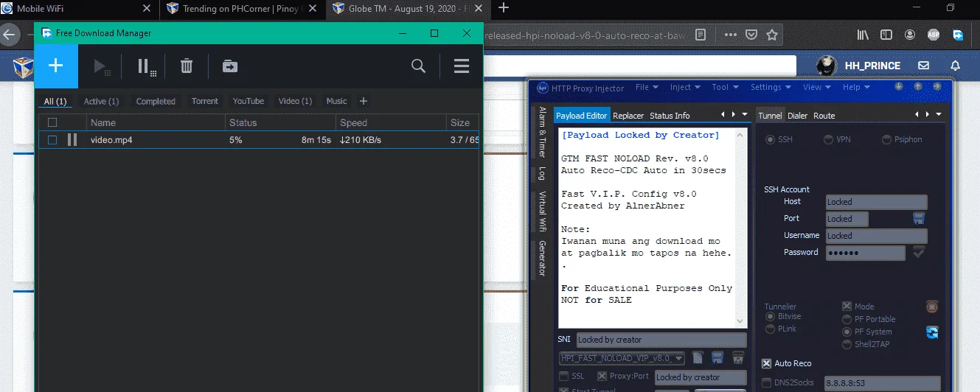Switch to the Status Info tab
Viewport: 980px width, 392px height.
[x=670, y=116]
